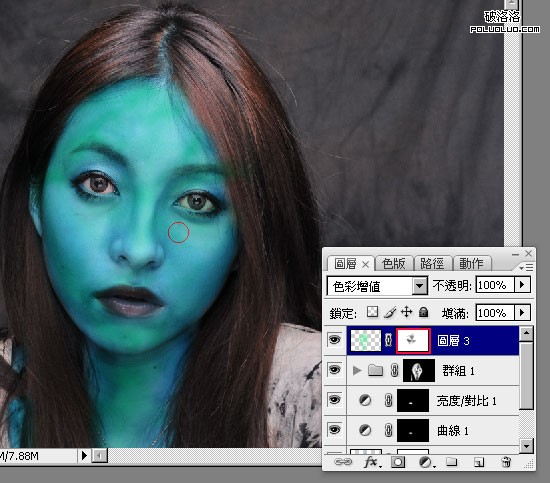Select the 亮度/對比 1 layer name

[467, 401]
